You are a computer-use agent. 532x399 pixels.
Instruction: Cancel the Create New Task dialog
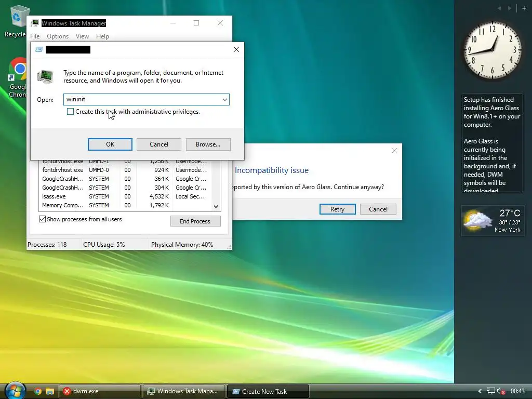(x=159, y=144)
